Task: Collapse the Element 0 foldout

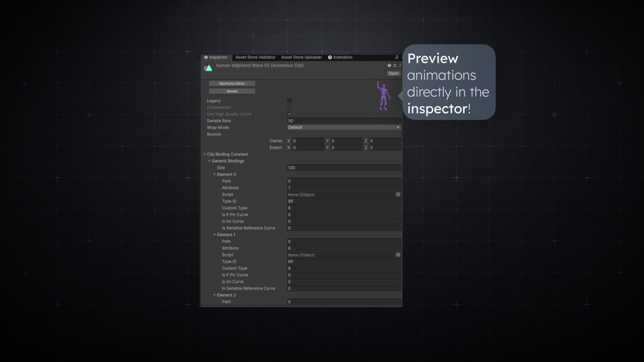Action: (x=215, y=174)
